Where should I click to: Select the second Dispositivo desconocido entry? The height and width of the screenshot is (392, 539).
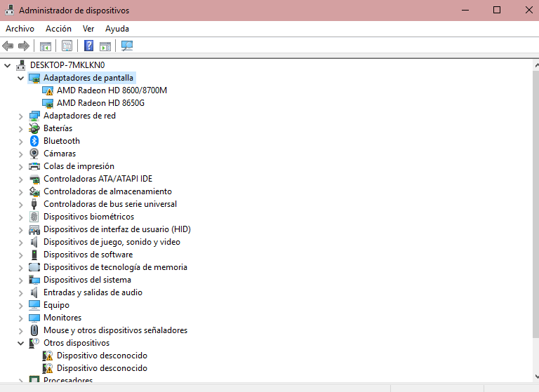tap(102, 368)
